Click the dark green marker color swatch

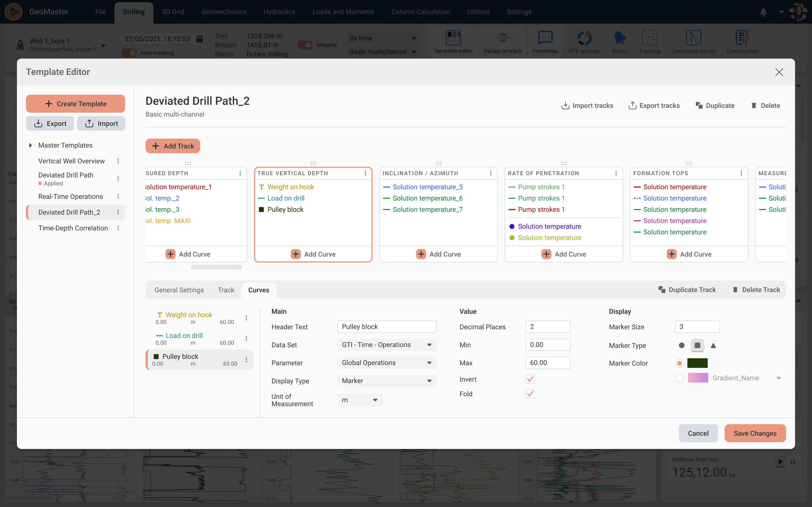point(697,363)
